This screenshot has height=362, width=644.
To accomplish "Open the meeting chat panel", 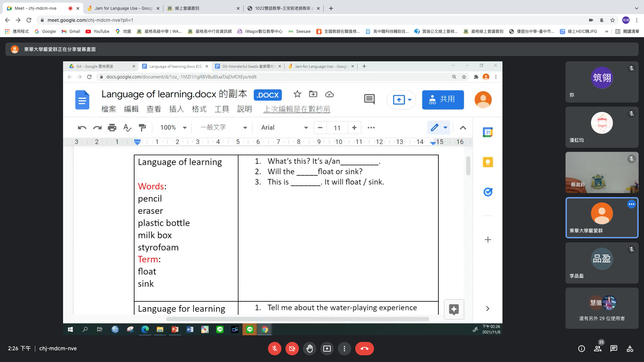I will tap(613, 349).
